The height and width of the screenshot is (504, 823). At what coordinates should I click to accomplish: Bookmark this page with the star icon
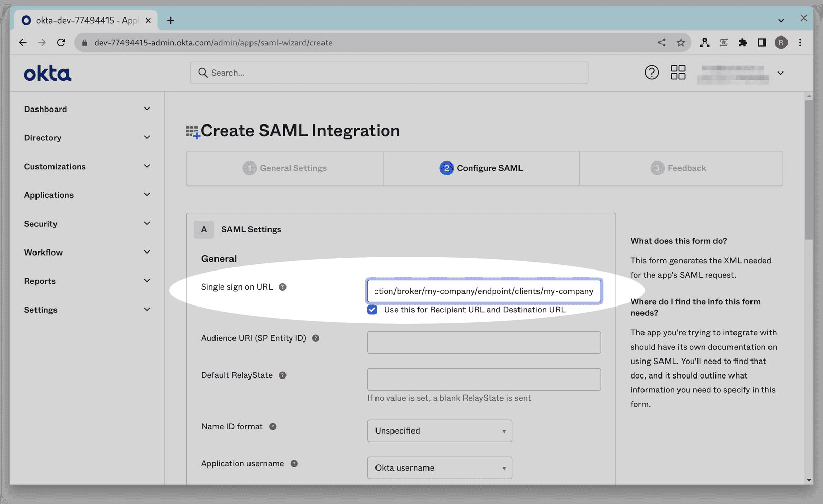(x=681, y=43)
